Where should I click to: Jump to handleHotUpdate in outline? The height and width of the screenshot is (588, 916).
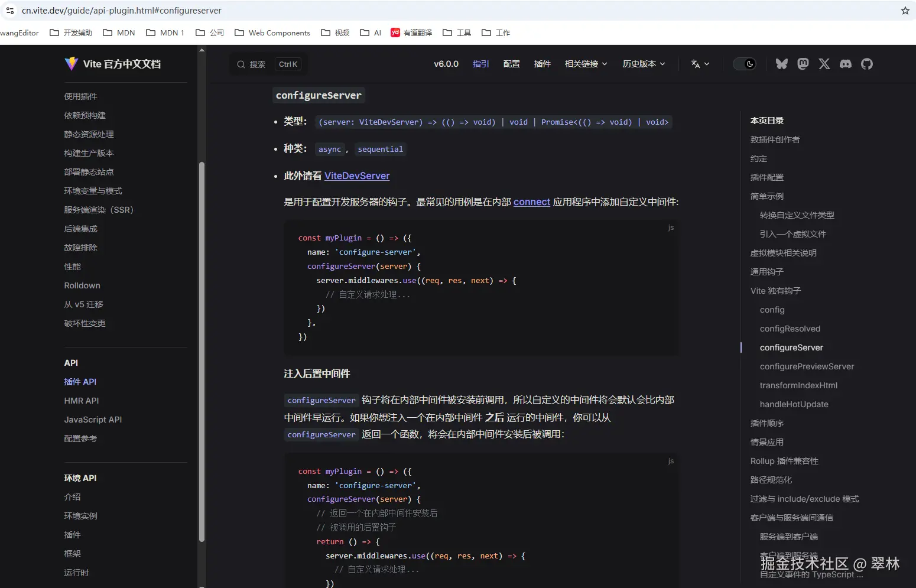click(x=794, y=404)
